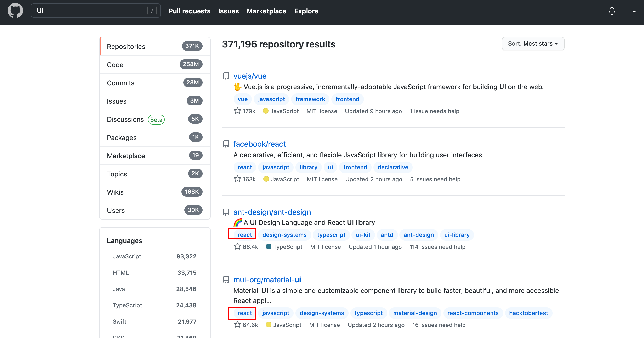
Task: Open the ant-design/ant-design repository link
Action: tap(272, 212)
